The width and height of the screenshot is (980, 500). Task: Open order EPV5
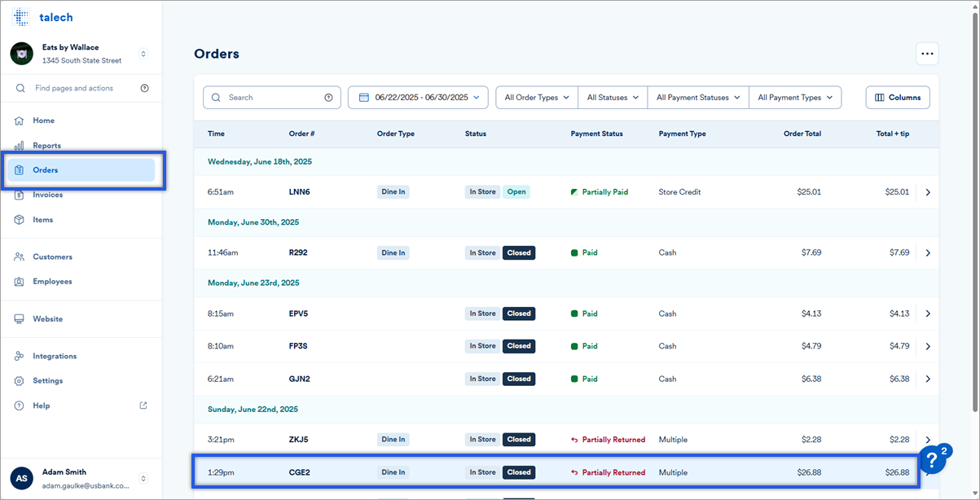[x=298, y=314]
